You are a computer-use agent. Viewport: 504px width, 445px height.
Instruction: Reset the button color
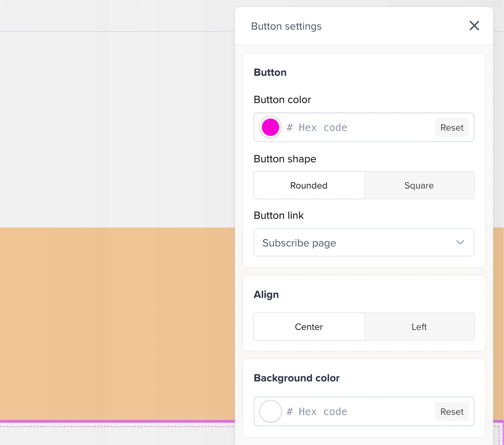(452, 127)
